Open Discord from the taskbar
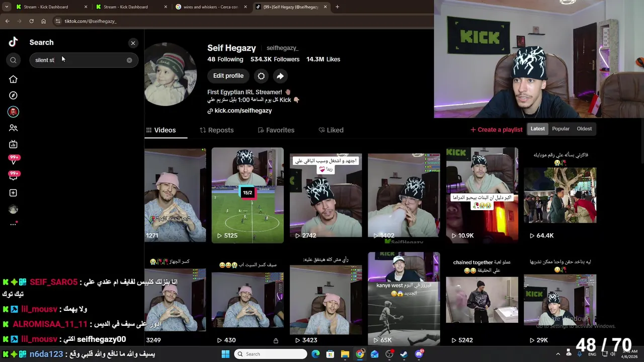Screen dimensions: 644x362 click(419, 354)
